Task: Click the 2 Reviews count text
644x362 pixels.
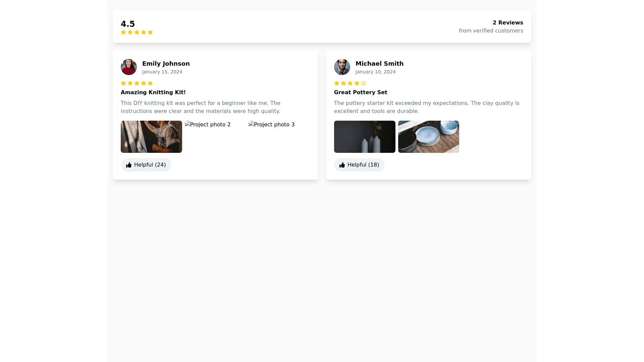Action: (507, 23)
